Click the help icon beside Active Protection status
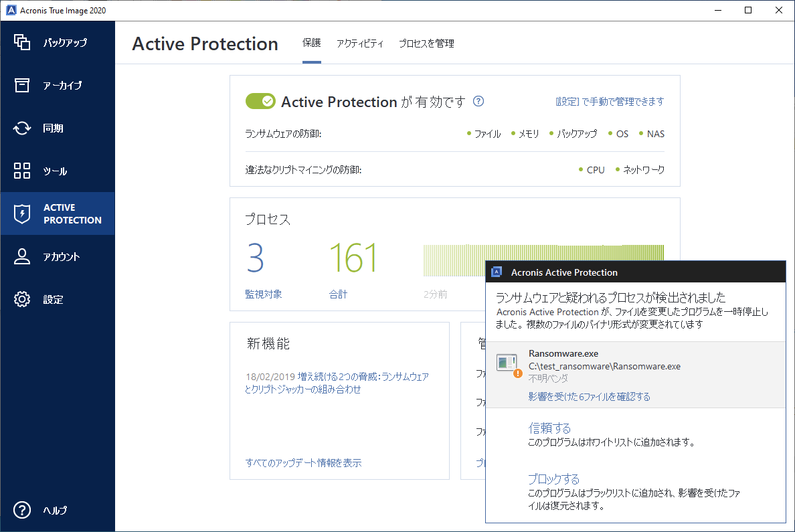 [x=478, y=102]
